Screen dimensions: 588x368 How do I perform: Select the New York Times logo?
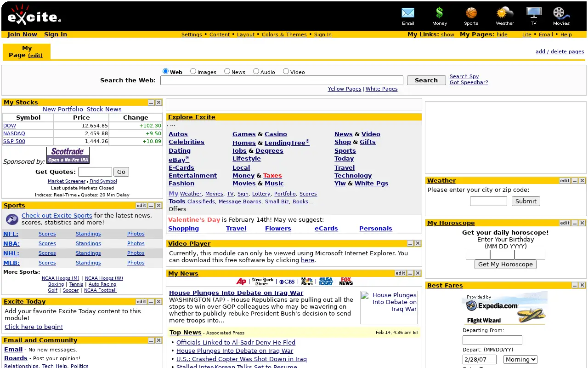263,282
